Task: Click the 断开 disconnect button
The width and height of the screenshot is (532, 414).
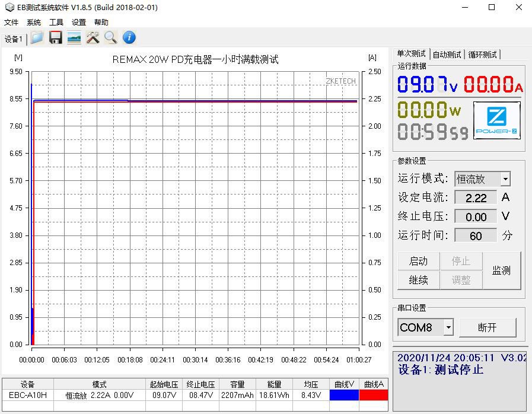Action: click(x=487, y=327)
